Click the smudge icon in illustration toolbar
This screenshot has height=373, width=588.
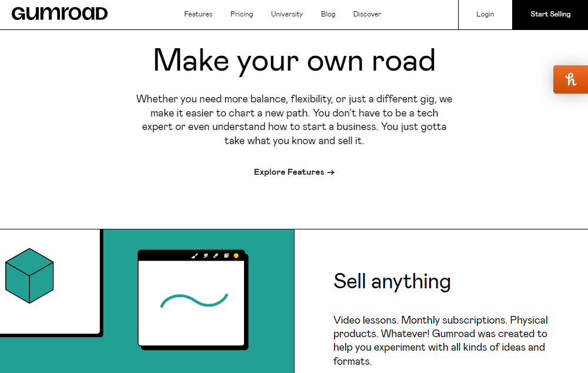[x=205, y=255]
